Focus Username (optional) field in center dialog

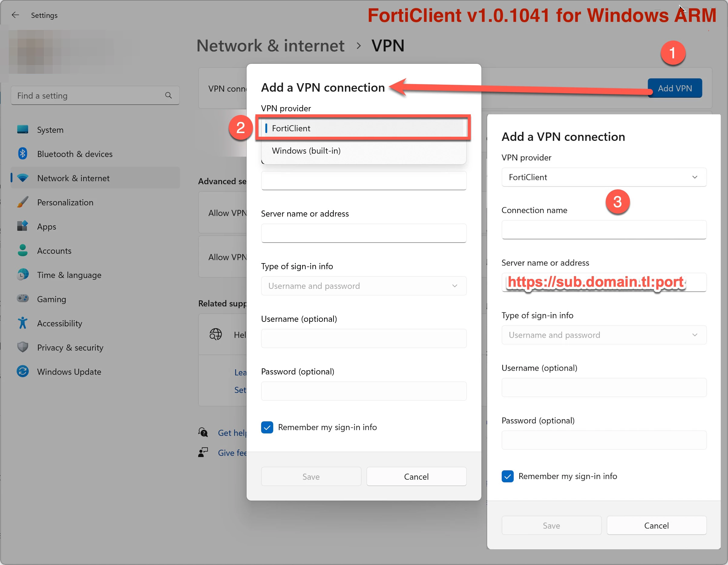(x=364, y=338)
